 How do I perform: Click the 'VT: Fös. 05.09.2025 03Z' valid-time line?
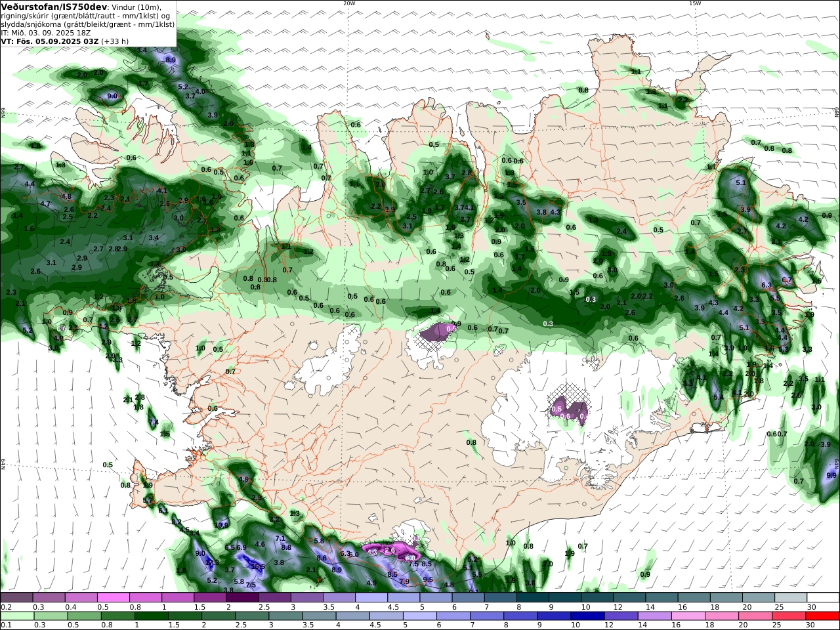coord(50,41)
